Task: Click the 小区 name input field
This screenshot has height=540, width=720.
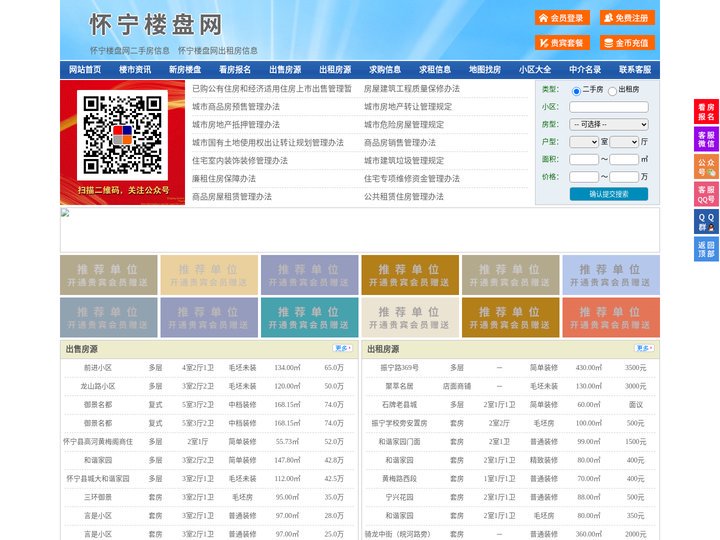Action: point(609,107)
